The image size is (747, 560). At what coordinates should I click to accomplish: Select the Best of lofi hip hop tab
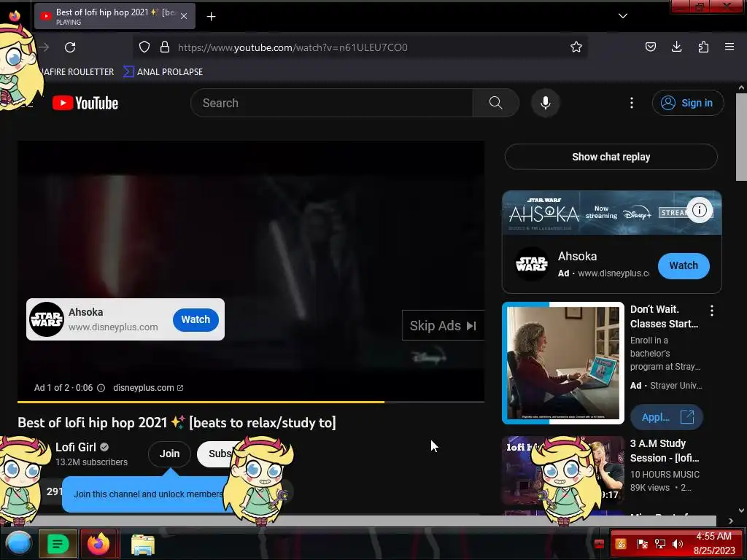115,16
